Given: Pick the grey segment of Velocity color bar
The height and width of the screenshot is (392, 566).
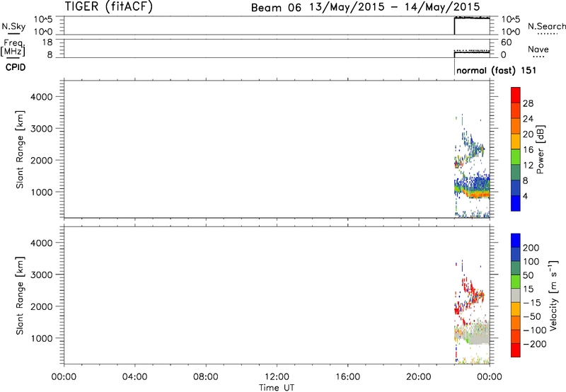Looking at the screenshot, I should pyautogui.click(x=516, y=295).
